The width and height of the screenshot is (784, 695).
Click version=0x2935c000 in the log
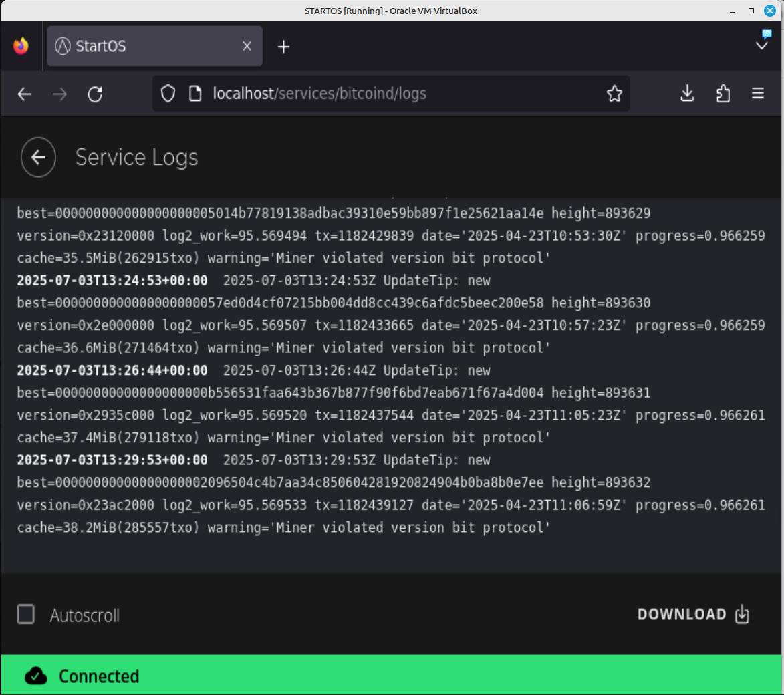tap(86, 415)
